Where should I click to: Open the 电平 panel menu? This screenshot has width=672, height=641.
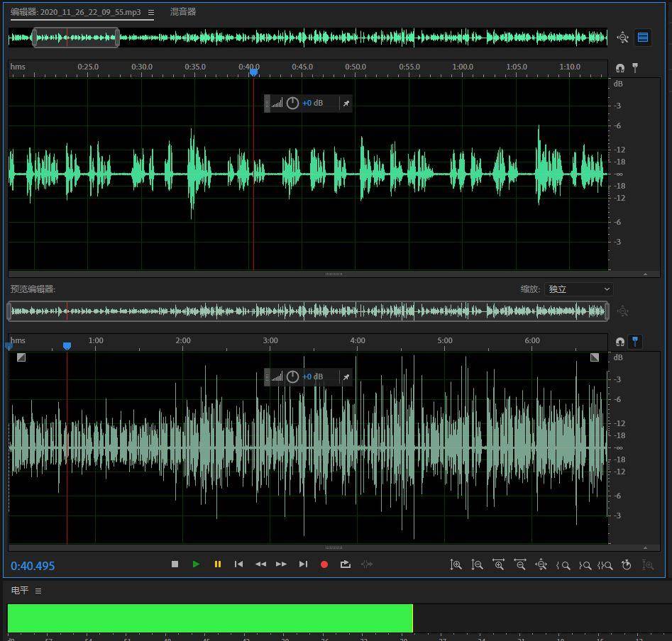[38, 591]
